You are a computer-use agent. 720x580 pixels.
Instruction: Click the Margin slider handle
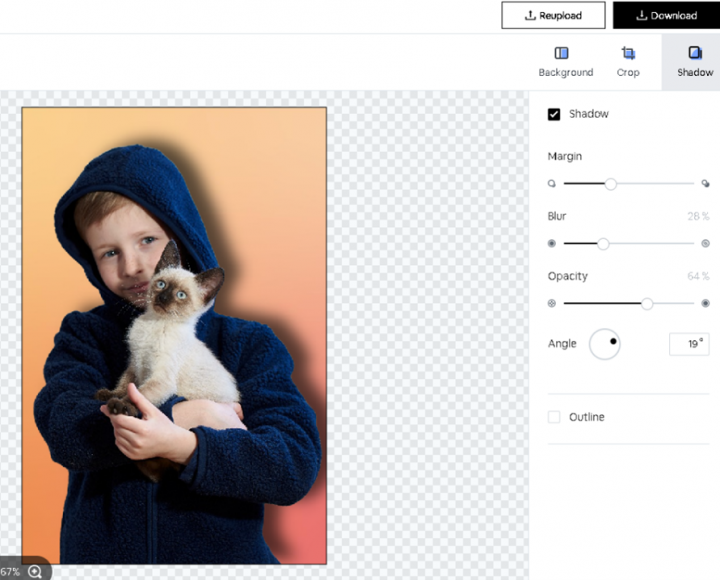click(x=611, y=184)
